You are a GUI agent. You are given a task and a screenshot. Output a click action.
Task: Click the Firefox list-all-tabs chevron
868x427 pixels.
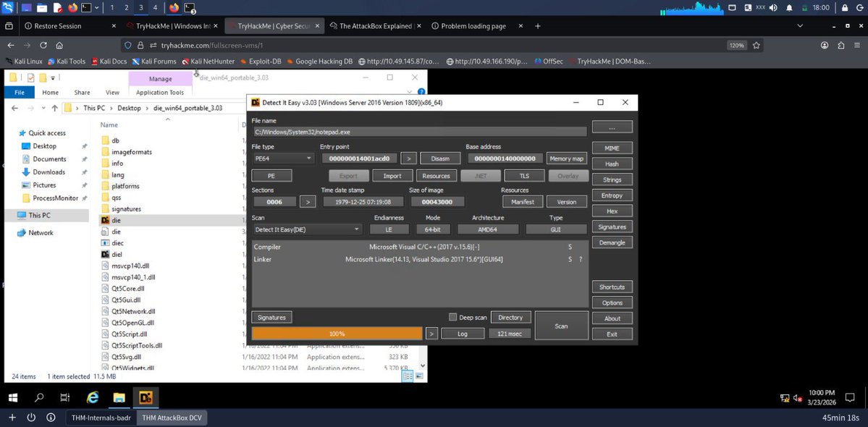(801, 26)
